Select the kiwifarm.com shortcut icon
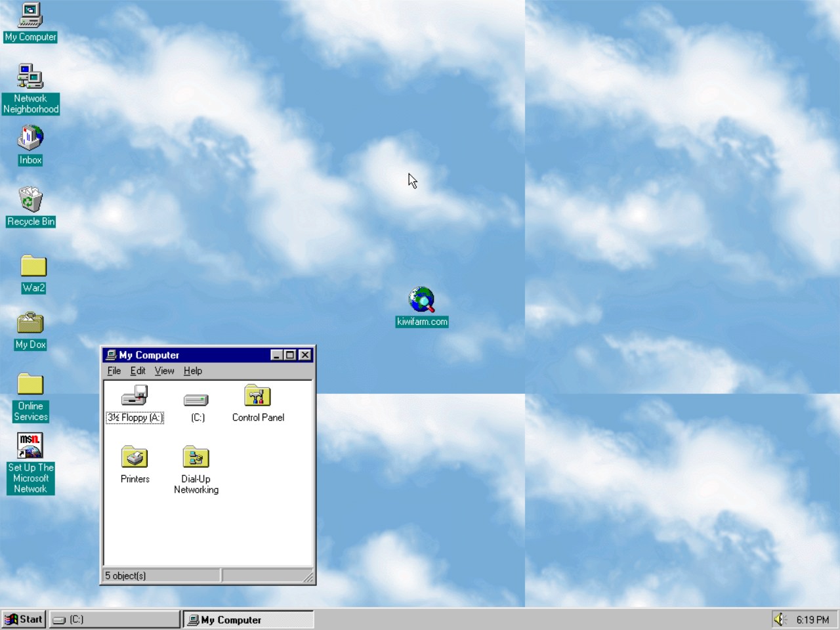The width and height of the screenshot is (840, 630). (x=422, y=300)
